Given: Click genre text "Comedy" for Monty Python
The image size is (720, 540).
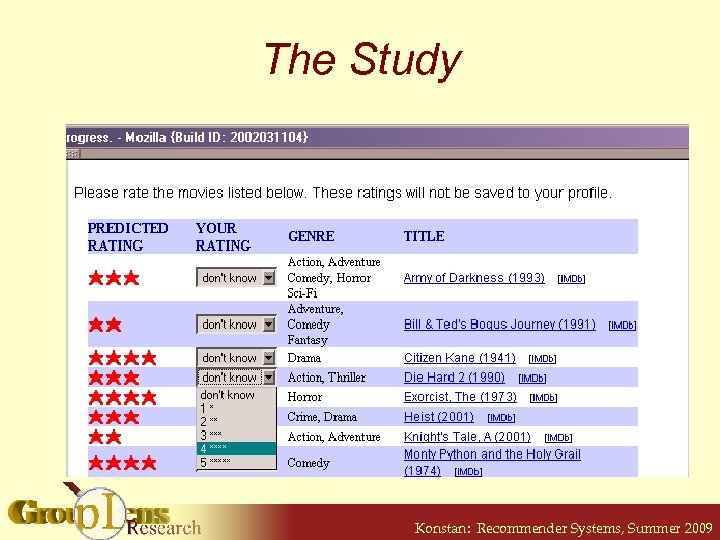Looking at the screenshot, I should (309, 463).
